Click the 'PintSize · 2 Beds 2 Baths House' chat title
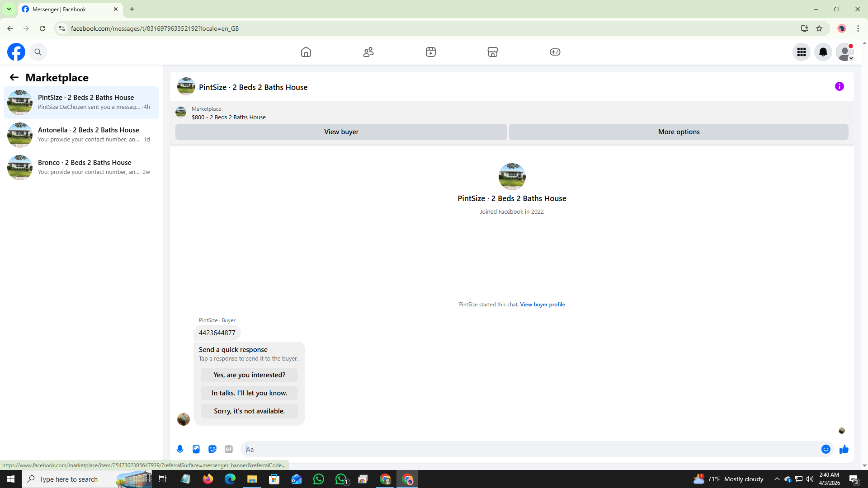 coord(253,87)
